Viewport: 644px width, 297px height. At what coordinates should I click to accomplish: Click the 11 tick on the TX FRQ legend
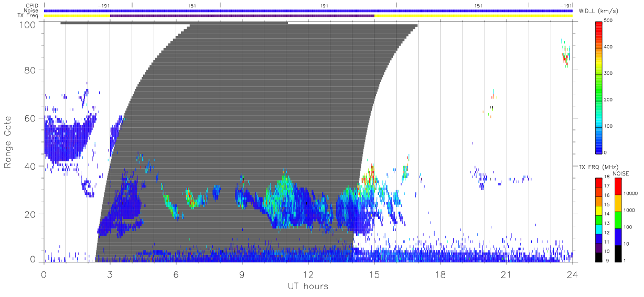click(606, 243)
